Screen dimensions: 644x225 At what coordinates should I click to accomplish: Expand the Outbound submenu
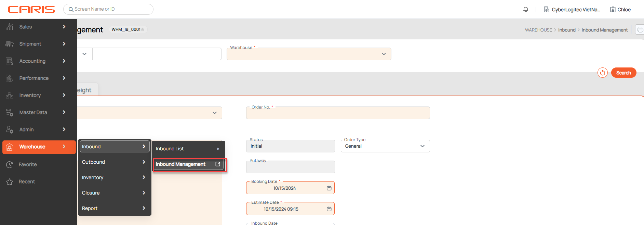click(114, 162)
